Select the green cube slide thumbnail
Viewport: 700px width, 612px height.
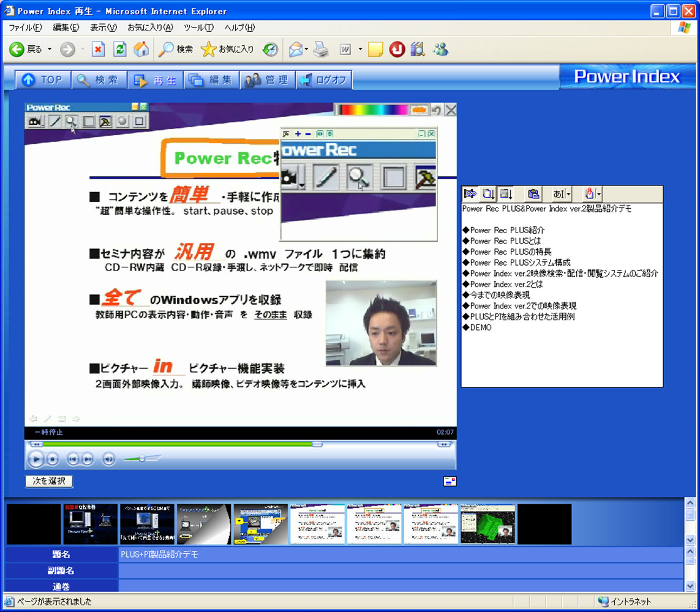click(x=487, y=524)
